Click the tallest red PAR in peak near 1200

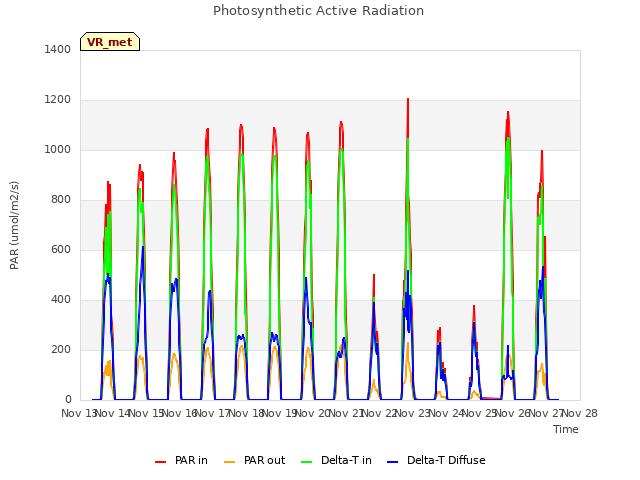[x=408, y=99]
